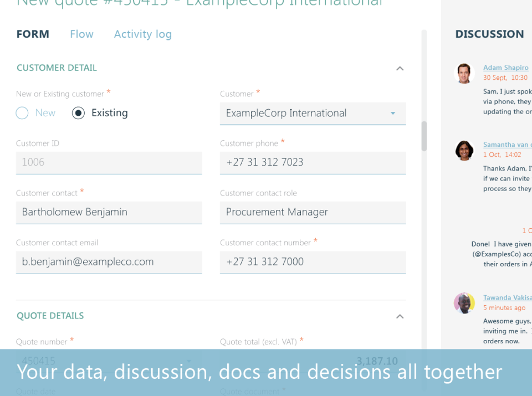Click Adam Shapiro's avatar photo

pyautogui.click(x=464, y=73)
